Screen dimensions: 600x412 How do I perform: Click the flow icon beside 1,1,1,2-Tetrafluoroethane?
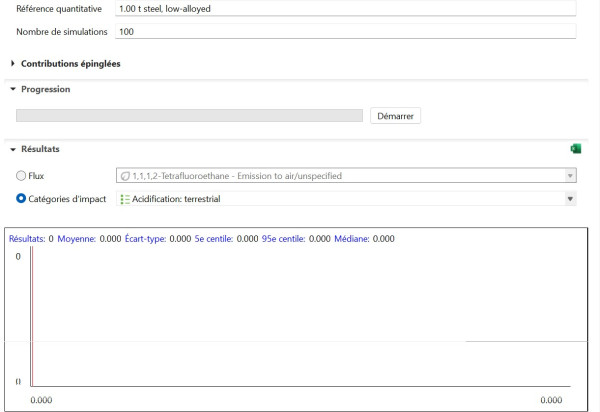pos(125,176)
